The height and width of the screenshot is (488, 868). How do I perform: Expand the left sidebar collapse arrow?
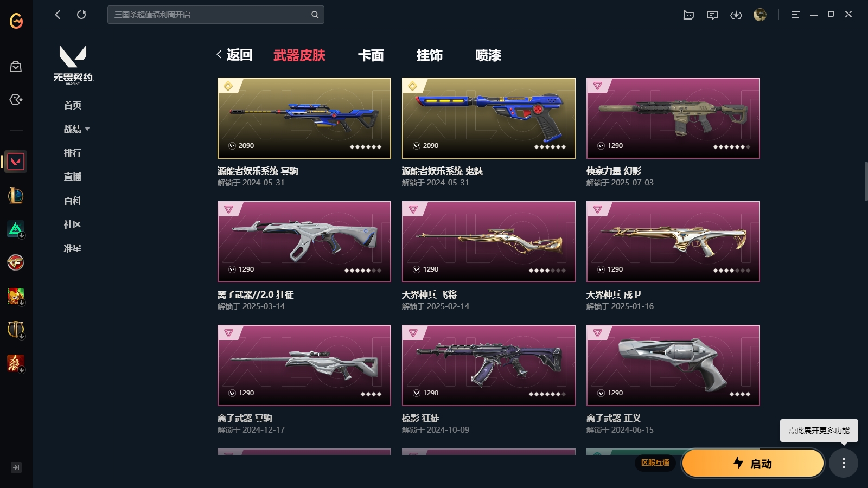(16, 467)
